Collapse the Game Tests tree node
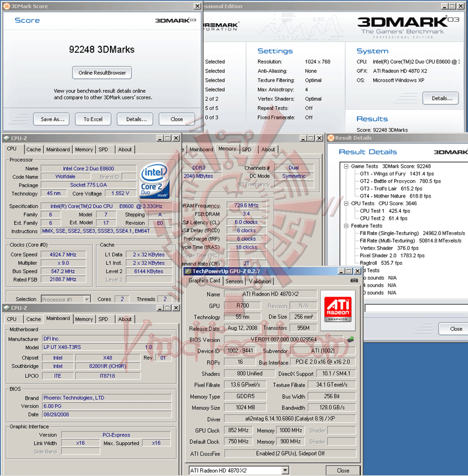468x476 pixels. pos(346,166)
